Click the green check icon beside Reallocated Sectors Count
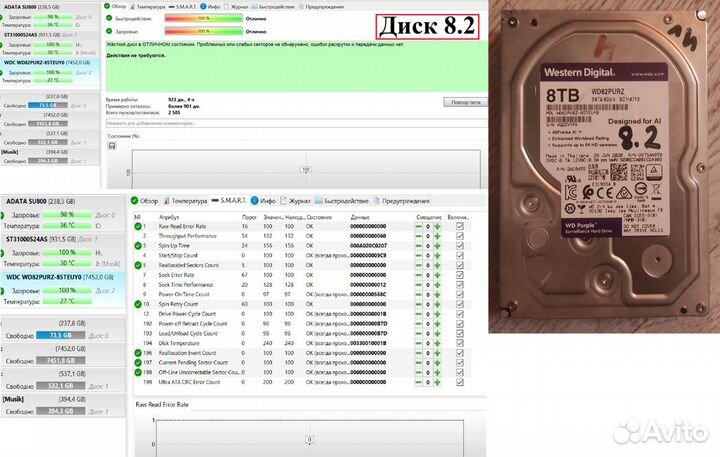This screenshot has height=457, width=720. click(x=139, y=264)
